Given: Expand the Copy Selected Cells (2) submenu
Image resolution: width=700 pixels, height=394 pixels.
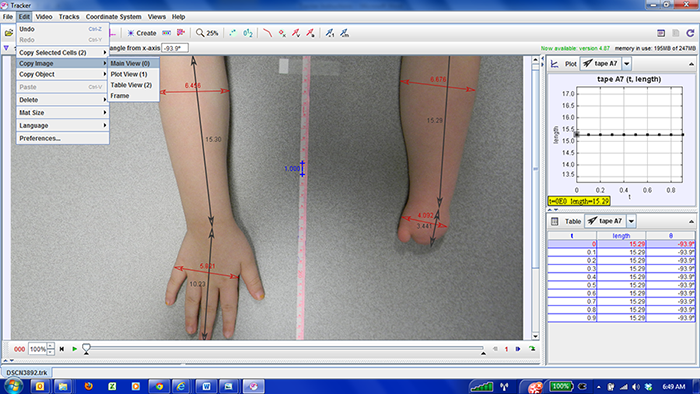Looking at the screenshot, I should coord(62,52).
